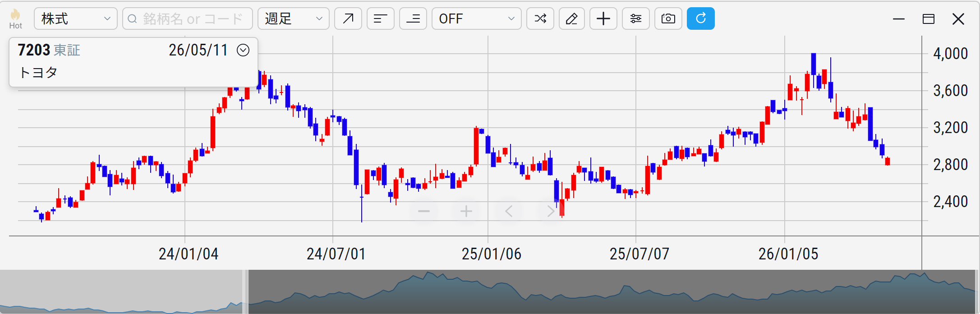Click the 25/07/07 date axis label
Viewport: 980px width, 314px height.
[x=640, y=254]
